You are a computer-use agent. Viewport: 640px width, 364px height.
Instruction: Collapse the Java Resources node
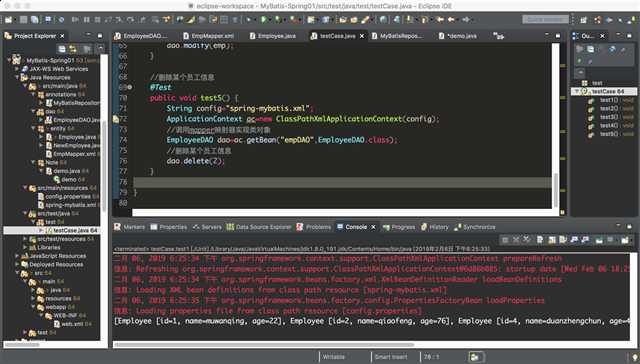point(17,78)
